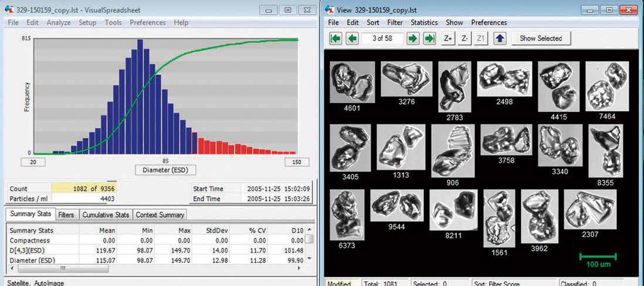644x286 pixels.
Task: Open the Analyze menu in VisualSpreadsheet
Action: point(59,22)
